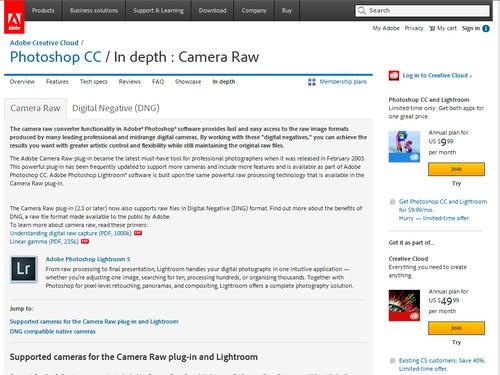Open the Download menu

point(212,11)
